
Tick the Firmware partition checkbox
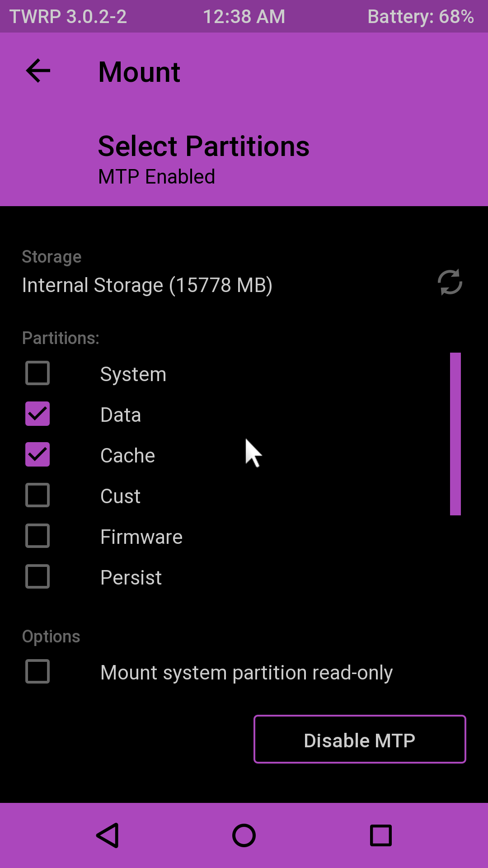(38, 536)
